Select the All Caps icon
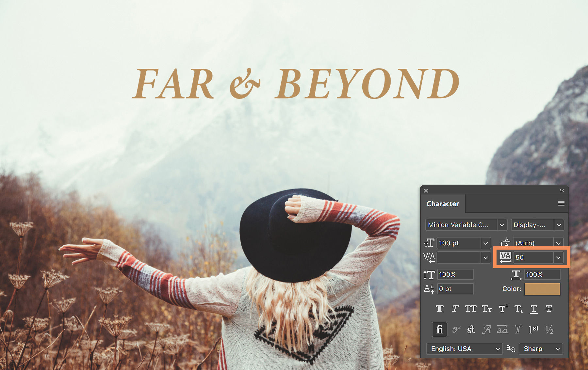This screenshot has width=588, height=370. 471,309
